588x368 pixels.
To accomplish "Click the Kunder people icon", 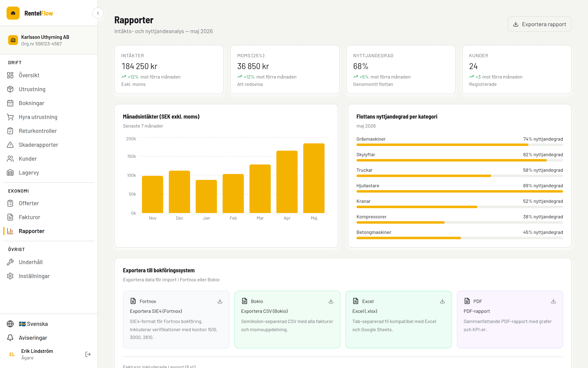I will [10, 158].
